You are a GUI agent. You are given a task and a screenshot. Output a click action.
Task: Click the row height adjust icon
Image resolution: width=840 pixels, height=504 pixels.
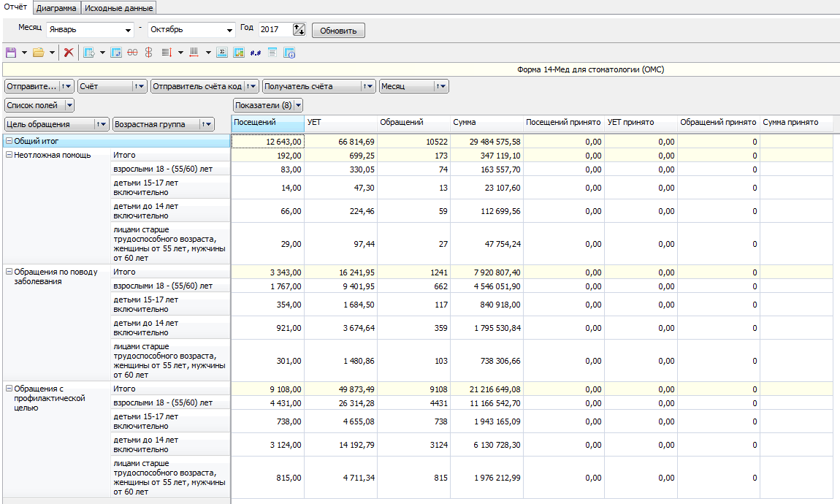tap(167, 53)
